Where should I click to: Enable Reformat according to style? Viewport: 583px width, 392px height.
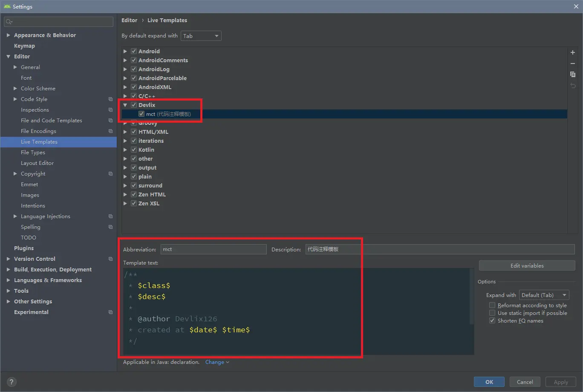(x=492, y=305)
